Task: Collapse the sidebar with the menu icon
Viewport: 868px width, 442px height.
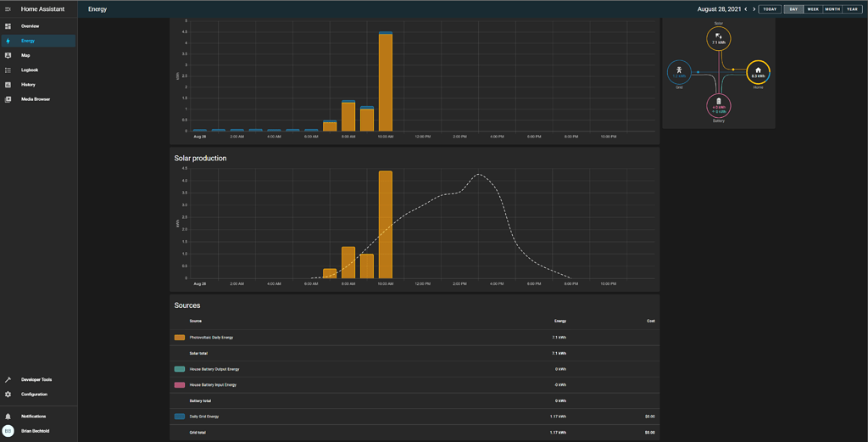Action: (x=8, y=8)
